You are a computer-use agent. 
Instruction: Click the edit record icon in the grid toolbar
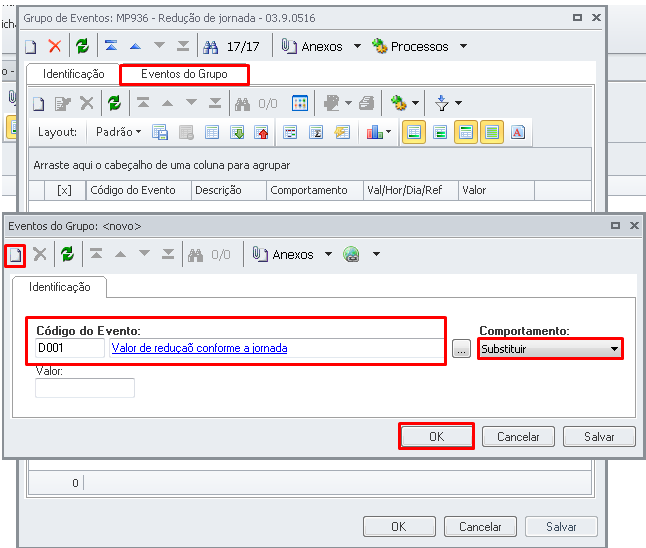pyautogui.click(x=63, y=104)
